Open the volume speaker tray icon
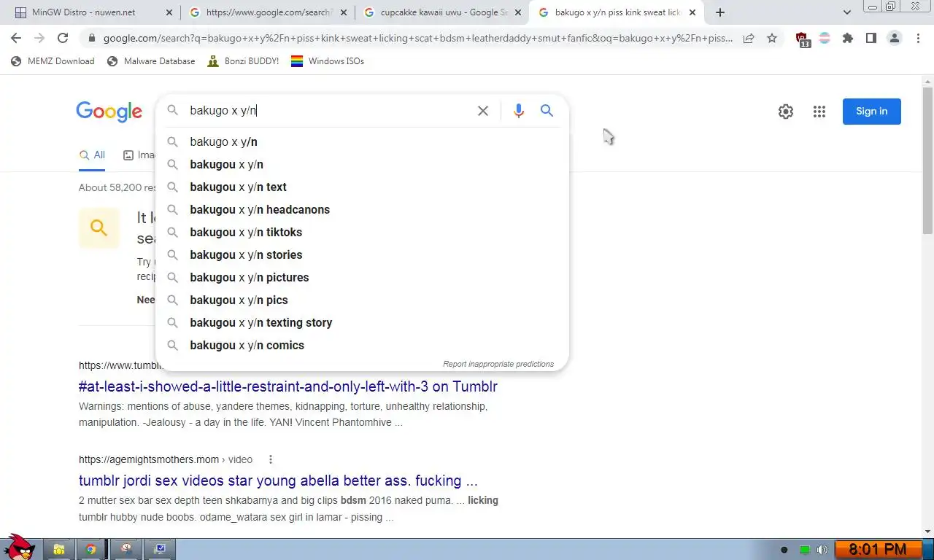934x560 pixels. [x=822, y=550]
